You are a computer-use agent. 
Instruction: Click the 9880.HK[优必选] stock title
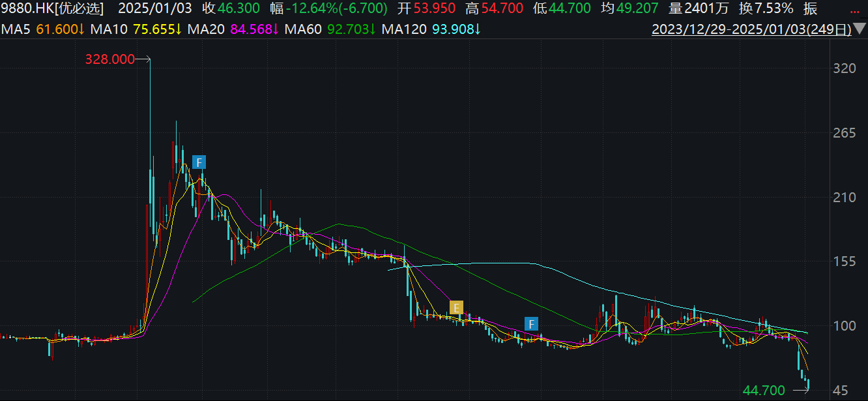(x=52, y=9)
